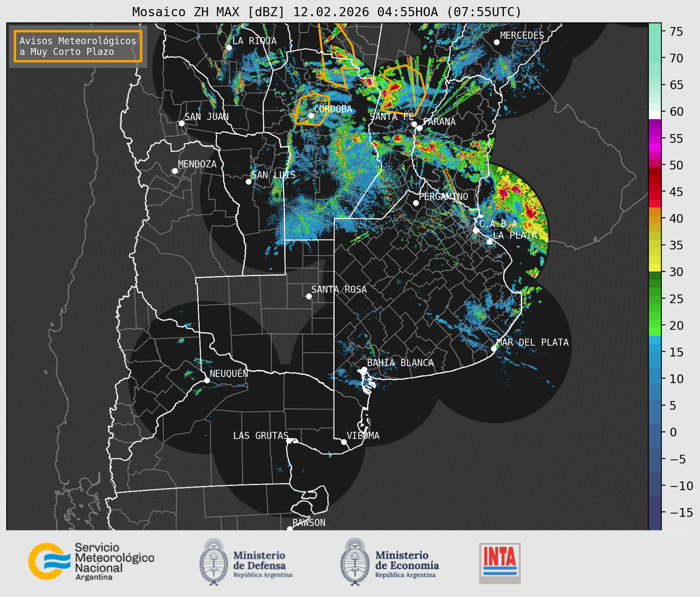Click the Servicio Meteorológico Nacional logo
Viewport: 700px width, 597px height.
(91, 561)
